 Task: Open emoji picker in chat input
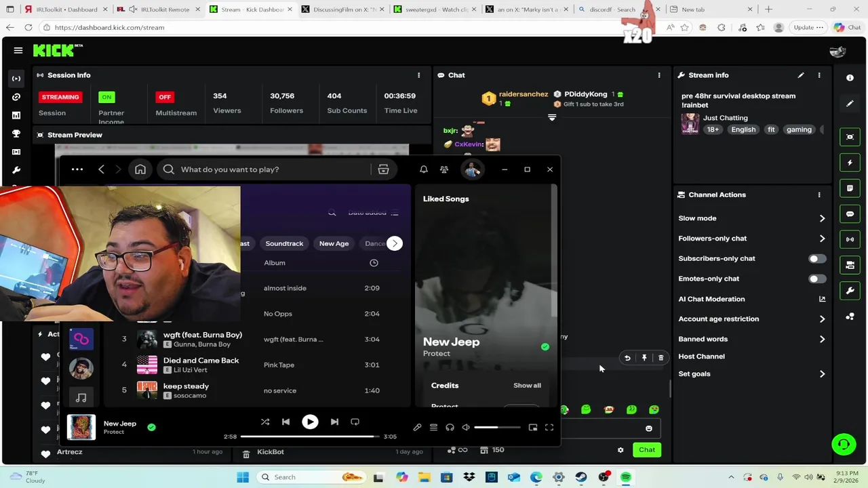pos(649,428)
